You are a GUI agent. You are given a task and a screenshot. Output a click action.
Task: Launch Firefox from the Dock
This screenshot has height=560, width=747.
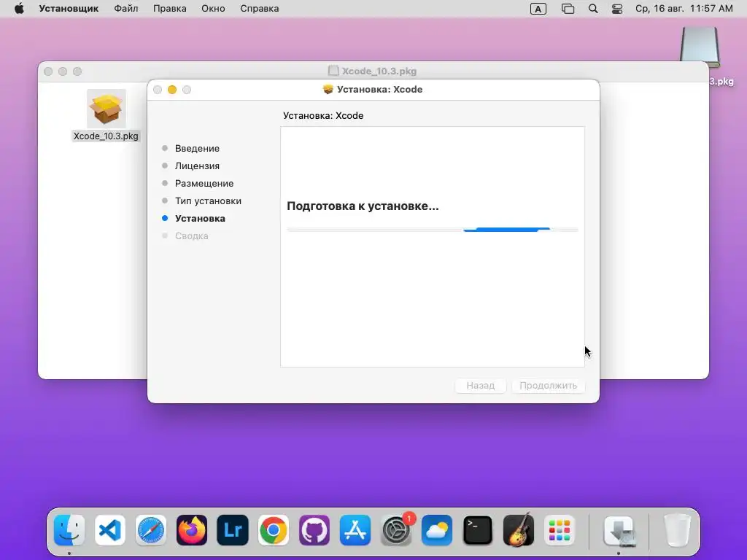192,530
